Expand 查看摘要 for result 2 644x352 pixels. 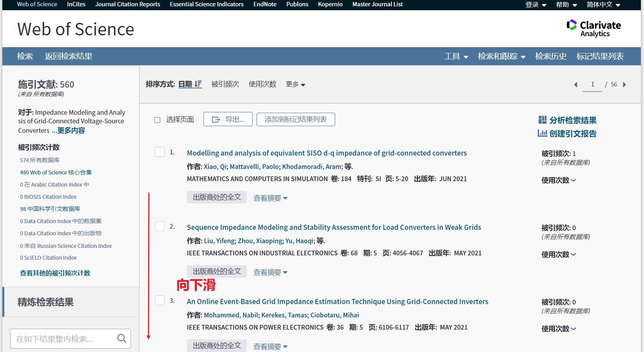270,272
